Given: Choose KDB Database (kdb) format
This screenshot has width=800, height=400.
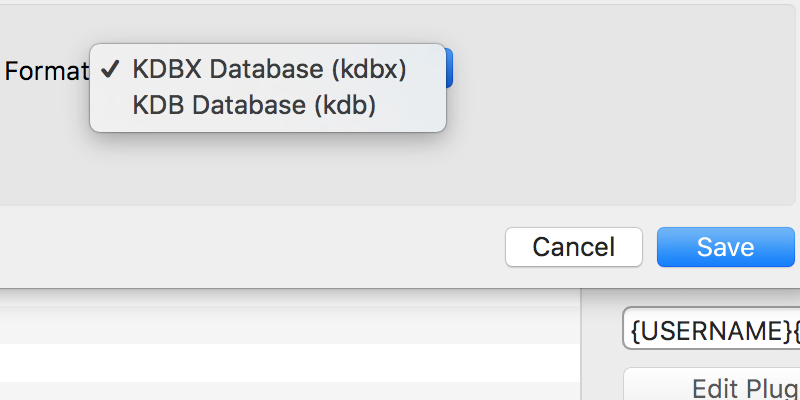Looking at the screenshot, I should click(268, 105).
